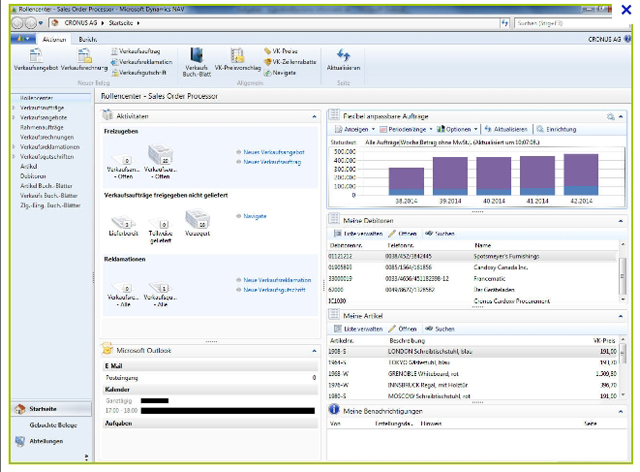The width and height of the screenshot is (640, 472).
Task: Click the refresh icon beside address bar
Action: click(505, 23)
